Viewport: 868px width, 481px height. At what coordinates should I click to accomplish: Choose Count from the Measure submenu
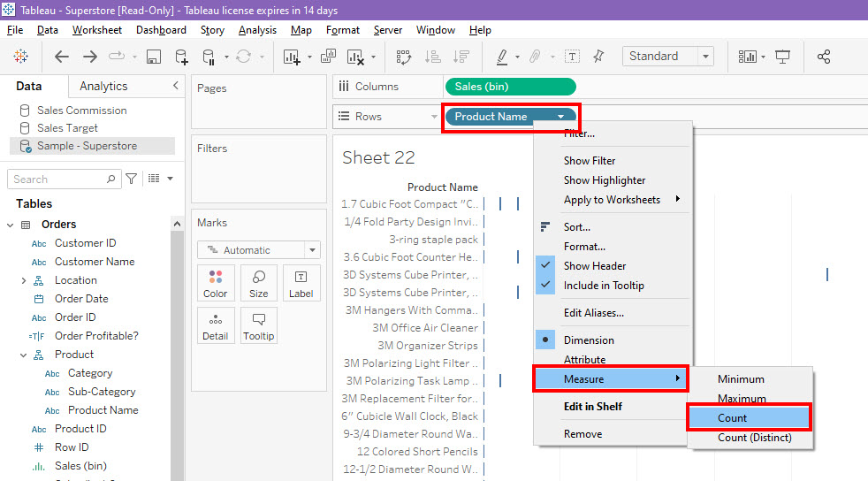click(749, 418)
